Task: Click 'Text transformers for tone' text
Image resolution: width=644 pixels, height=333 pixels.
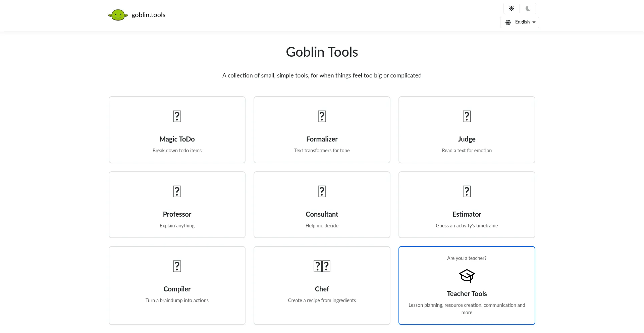Action: pos(322,151)
